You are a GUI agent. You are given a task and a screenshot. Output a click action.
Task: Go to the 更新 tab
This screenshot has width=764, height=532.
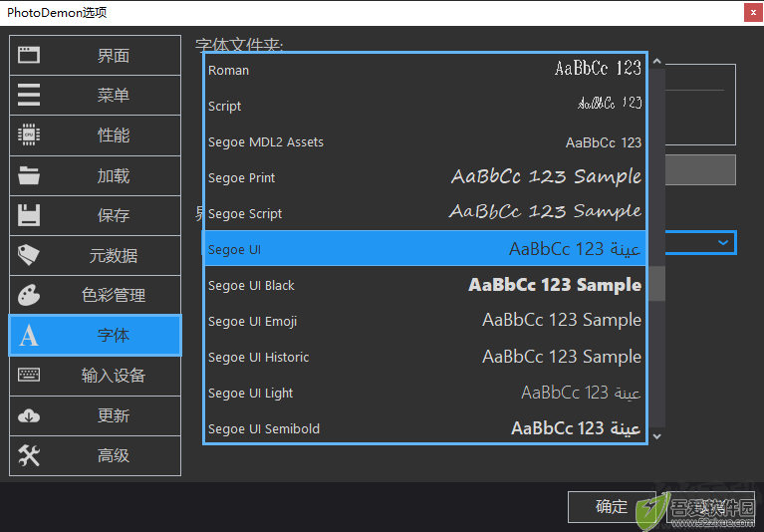click(95, 415)
